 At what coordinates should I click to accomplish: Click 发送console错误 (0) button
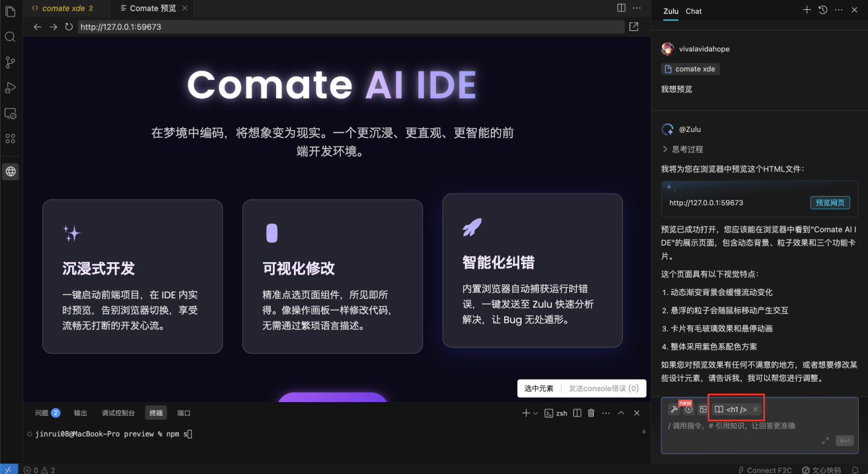click(x=604, y=388)
